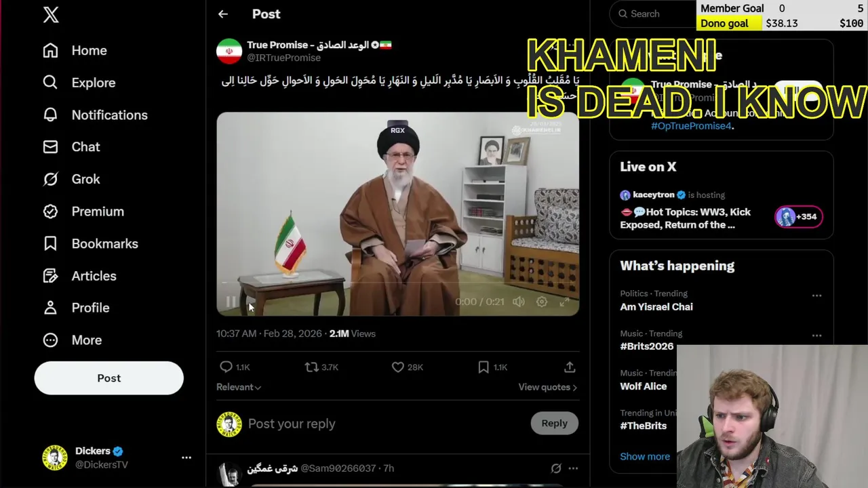Toggle fullscreen on the video
Screen dimensions: 868x488
564,302
